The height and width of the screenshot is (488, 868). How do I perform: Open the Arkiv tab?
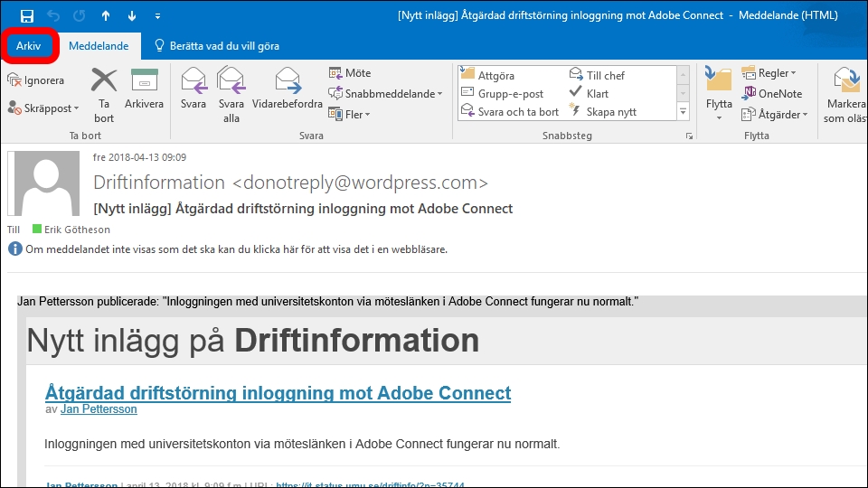28,46
